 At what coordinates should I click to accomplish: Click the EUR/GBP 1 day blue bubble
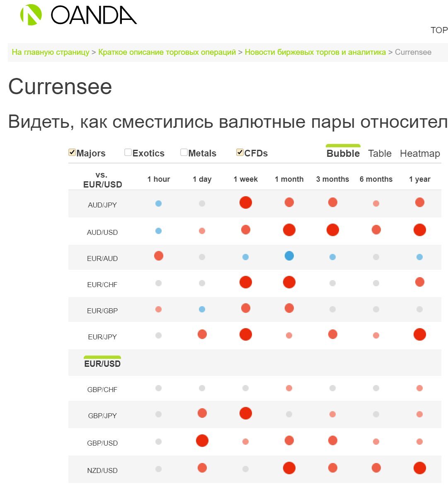pos(202,309)
